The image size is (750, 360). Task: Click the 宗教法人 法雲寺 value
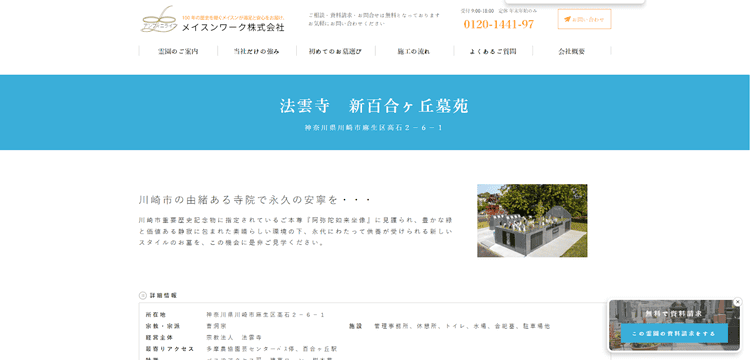coord(234,338)
